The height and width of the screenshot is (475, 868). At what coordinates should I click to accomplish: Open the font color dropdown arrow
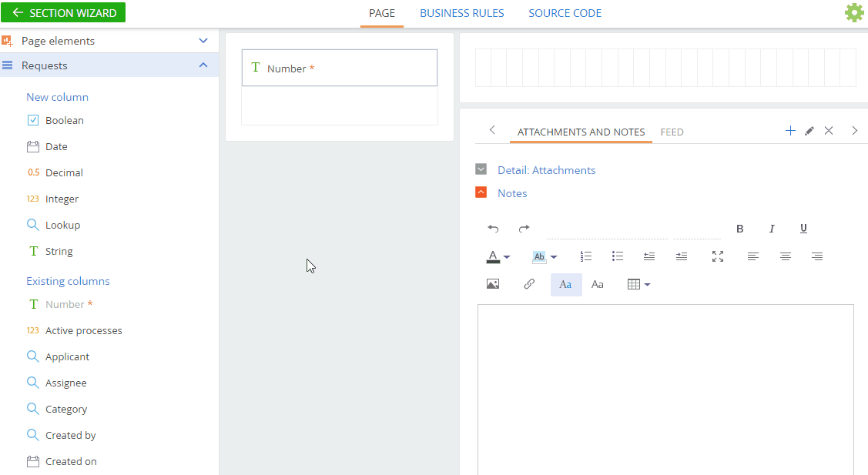pos(507,257)
